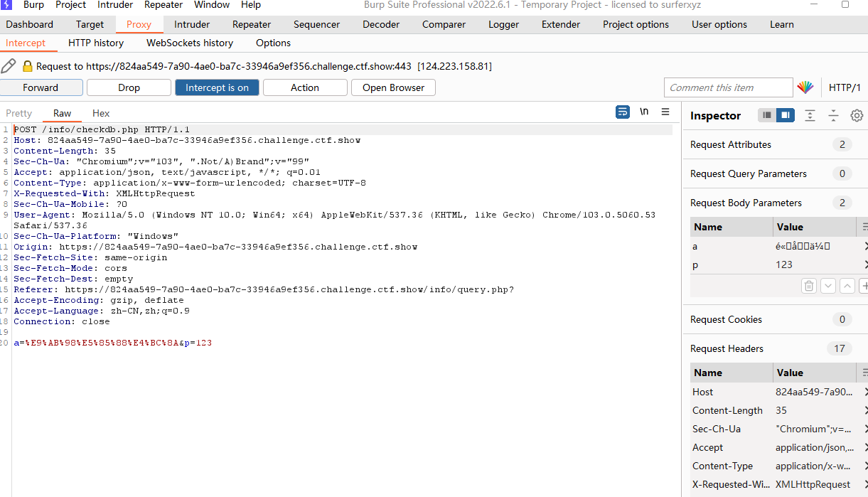Open Inspector settings gear
Viewport: 868px width, 497px height.
(x=857, y=115)
